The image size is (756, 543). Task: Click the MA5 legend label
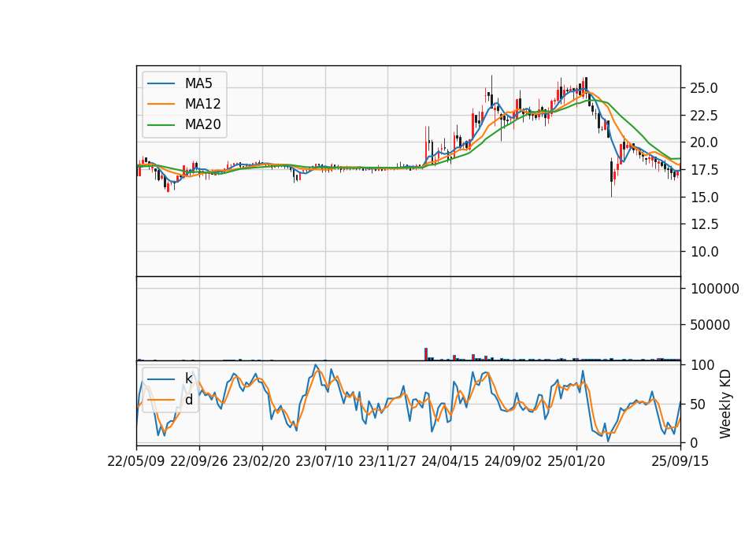198,83
